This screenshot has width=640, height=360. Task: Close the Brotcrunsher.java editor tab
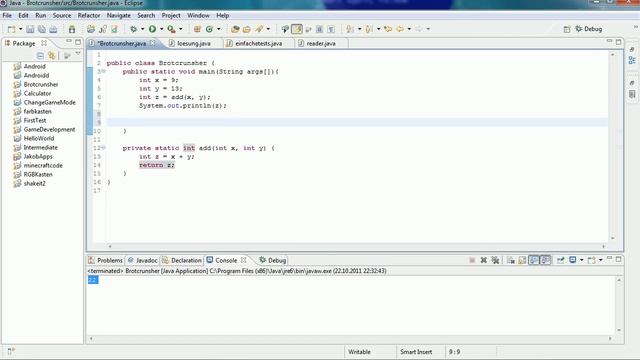pyautogui.click(x=153, y=43)
